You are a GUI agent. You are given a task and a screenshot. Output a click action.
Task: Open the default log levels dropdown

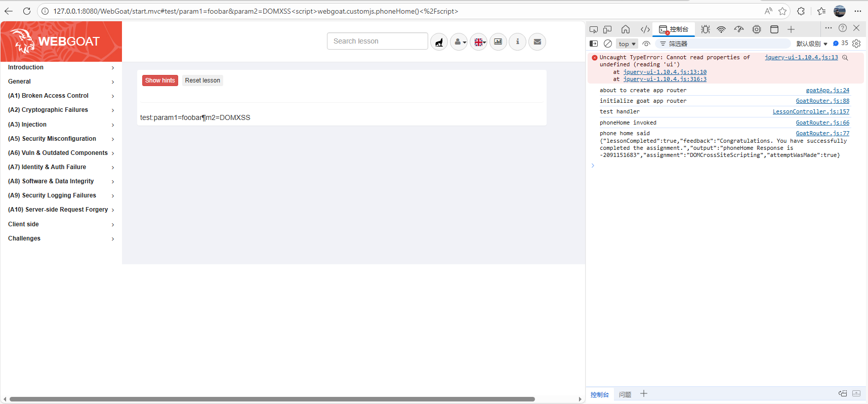coord(812,44)
